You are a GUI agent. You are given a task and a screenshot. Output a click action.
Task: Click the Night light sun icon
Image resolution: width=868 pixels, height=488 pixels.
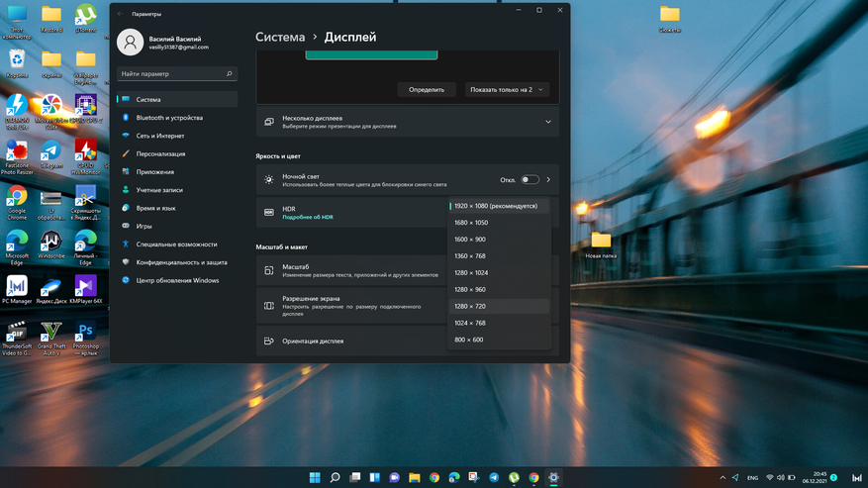(x=269, y=180)
